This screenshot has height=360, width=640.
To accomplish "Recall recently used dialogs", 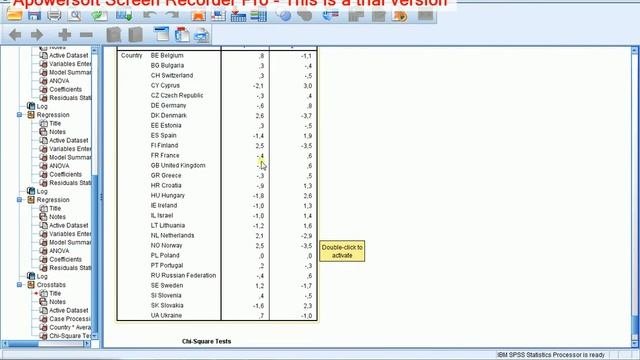I will click(124, 16).
